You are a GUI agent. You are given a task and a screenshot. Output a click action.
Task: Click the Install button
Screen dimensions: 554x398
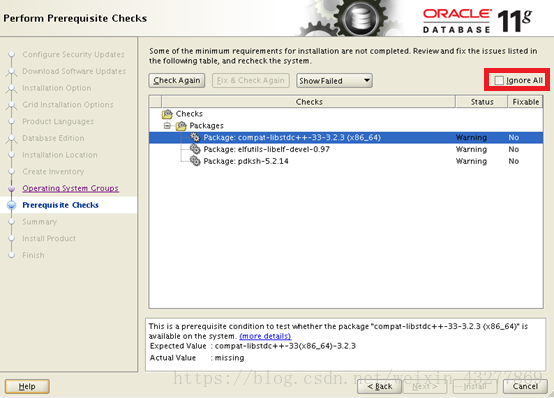475,386
